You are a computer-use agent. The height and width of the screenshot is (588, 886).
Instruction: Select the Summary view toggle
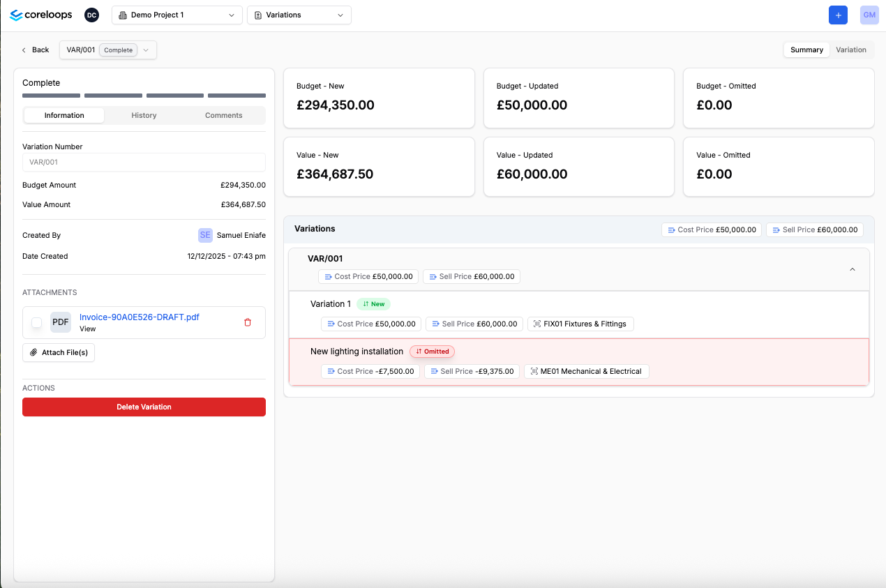(x=806, y=50)
